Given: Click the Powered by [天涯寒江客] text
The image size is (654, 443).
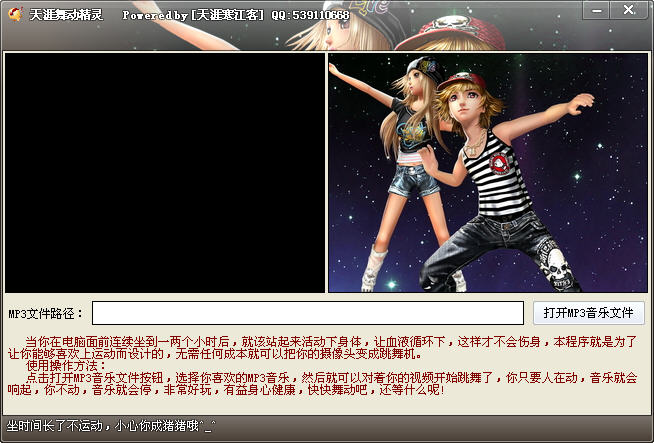Looking at the screenshot, I should point(193,15).
